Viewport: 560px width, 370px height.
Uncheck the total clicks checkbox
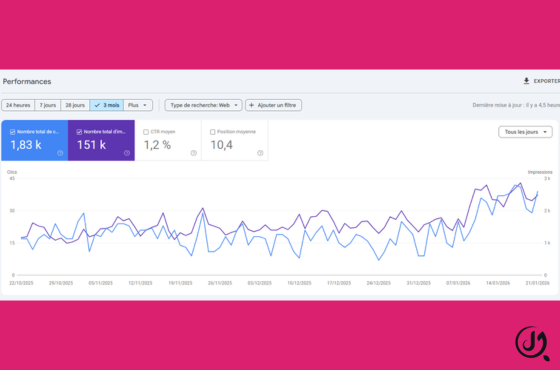(12, 132)
